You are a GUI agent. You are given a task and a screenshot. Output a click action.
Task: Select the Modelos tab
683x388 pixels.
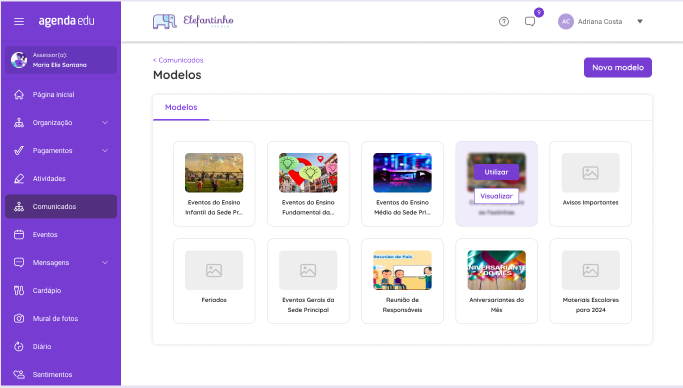[181, 108]
